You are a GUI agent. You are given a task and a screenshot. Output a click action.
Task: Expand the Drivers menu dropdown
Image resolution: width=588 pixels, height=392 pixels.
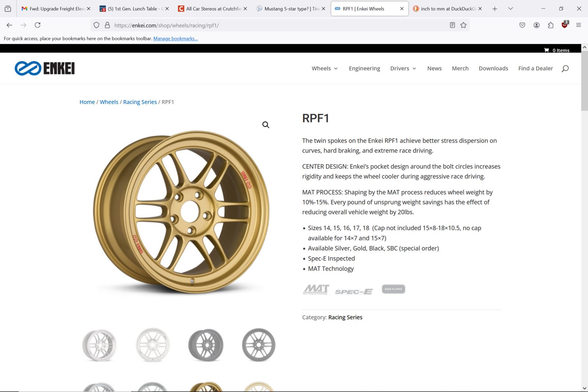pos(403,68)
